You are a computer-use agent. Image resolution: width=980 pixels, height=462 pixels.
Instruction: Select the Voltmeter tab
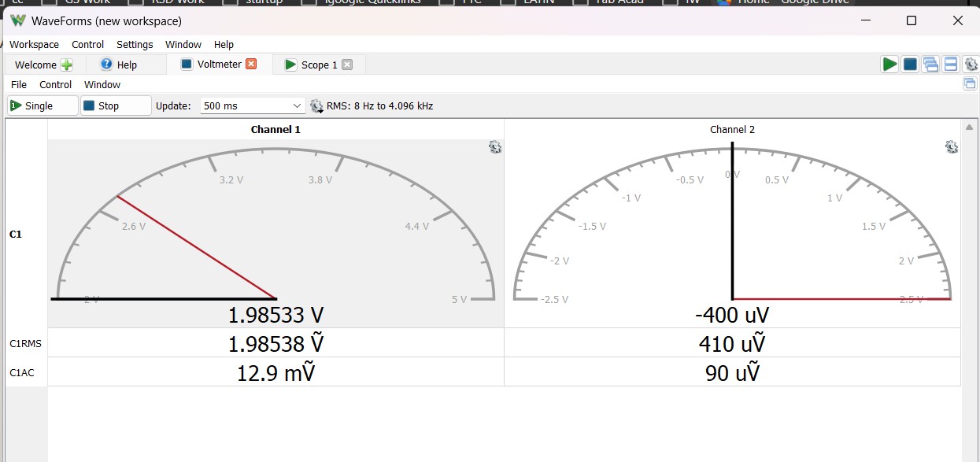pos(219,64)
